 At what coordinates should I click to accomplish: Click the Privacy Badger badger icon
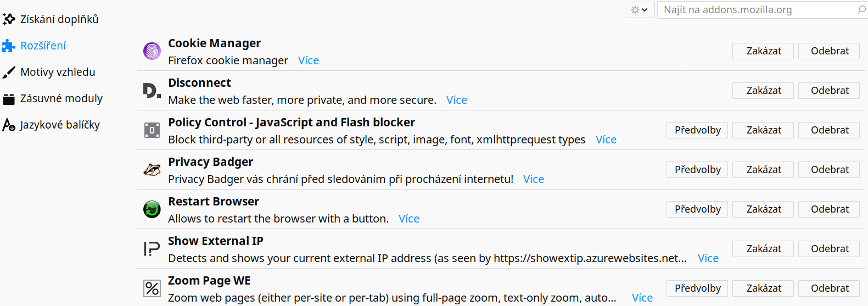(152, 170)
